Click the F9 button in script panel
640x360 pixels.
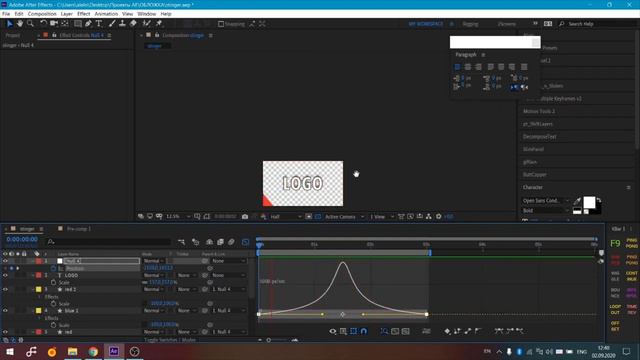click(x=615, y=244)
